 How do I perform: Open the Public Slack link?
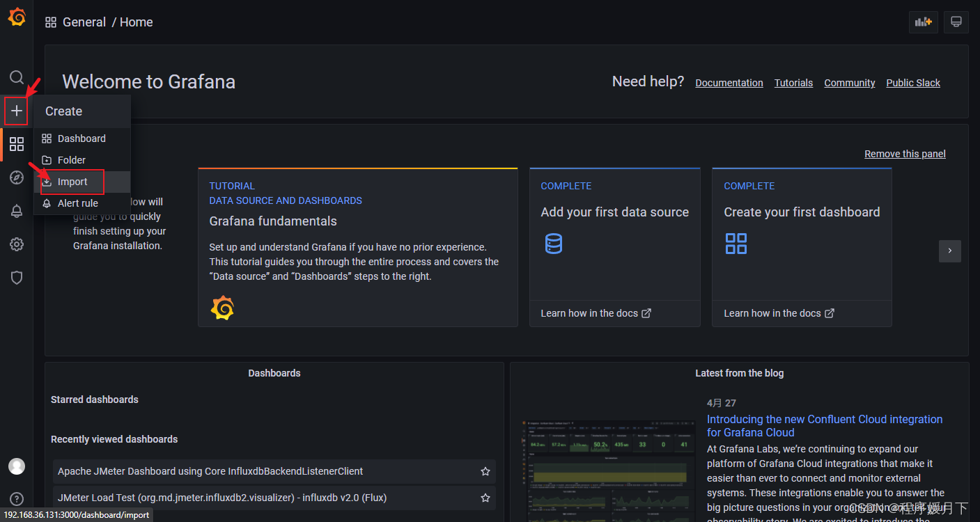(913, 83)
